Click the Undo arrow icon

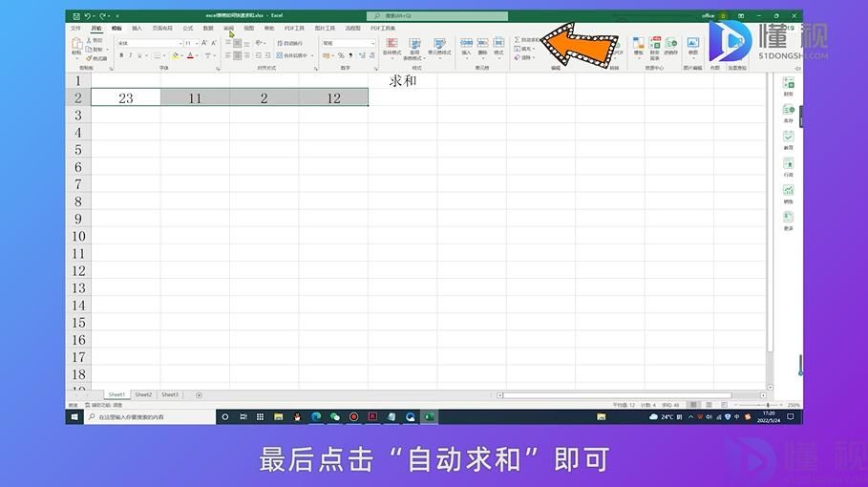pos(88,16)
